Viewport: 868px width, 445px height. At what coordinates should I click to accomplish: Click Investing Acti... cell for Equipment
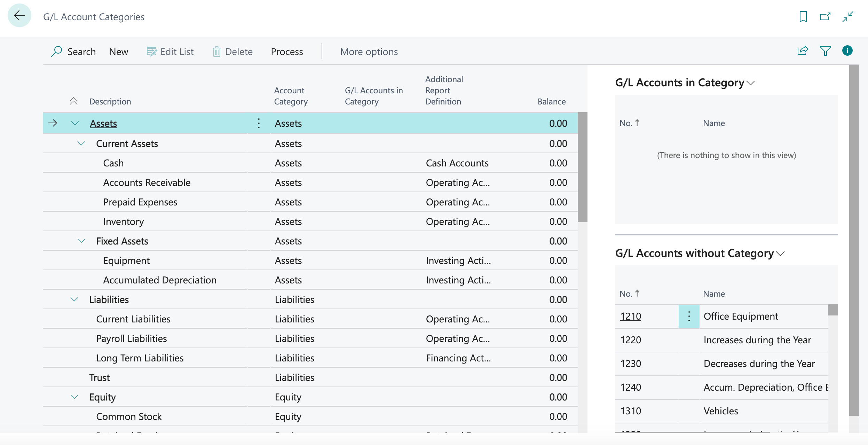tap(458, 261)
